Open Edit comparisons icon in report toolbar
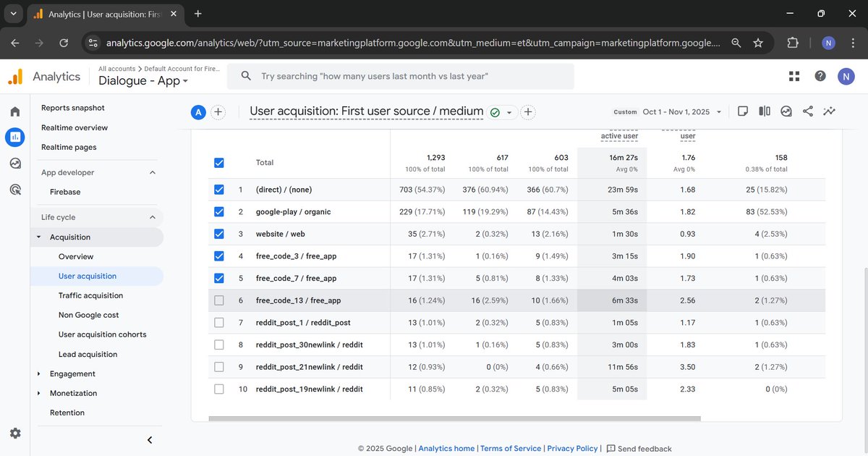 pos(765,111)
